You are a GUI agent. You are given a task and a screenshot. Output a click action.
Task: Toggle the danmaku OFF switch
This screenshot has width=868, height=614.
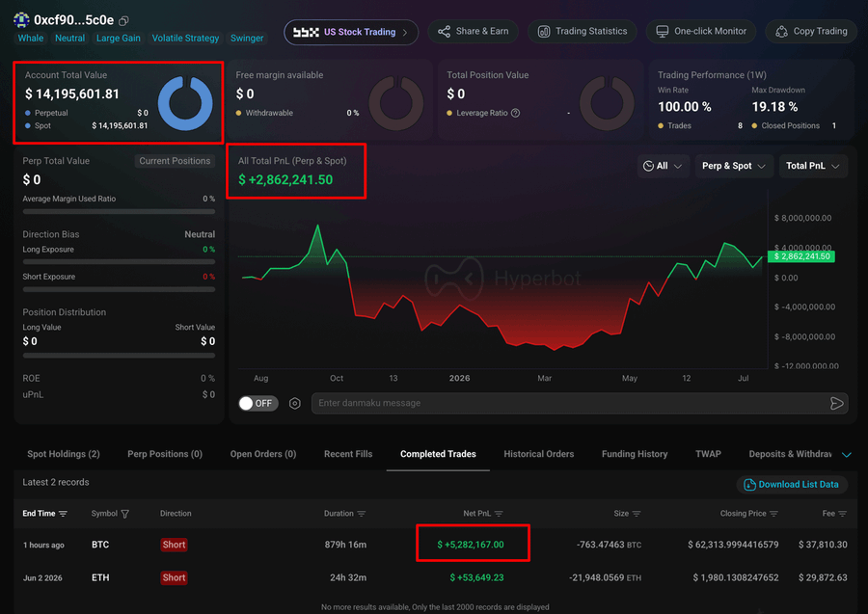pos(258,403)
